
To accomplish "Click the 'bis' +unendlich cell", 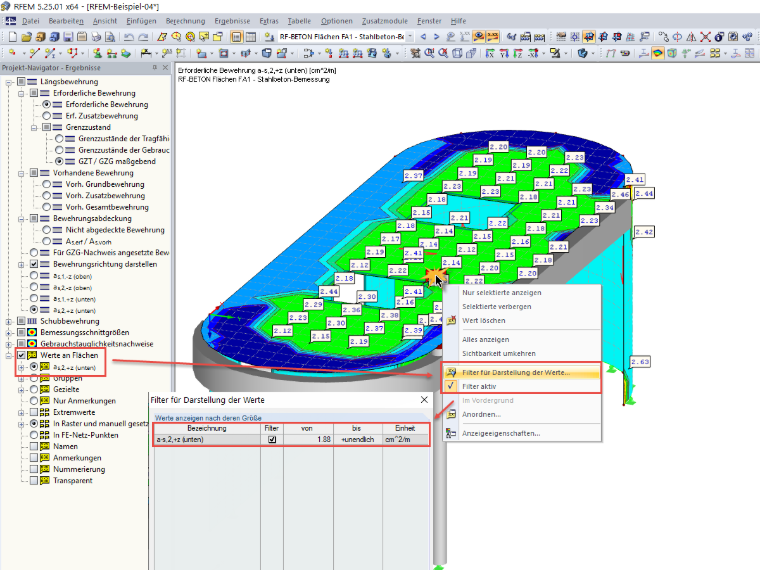I will (x=358, y=440).
